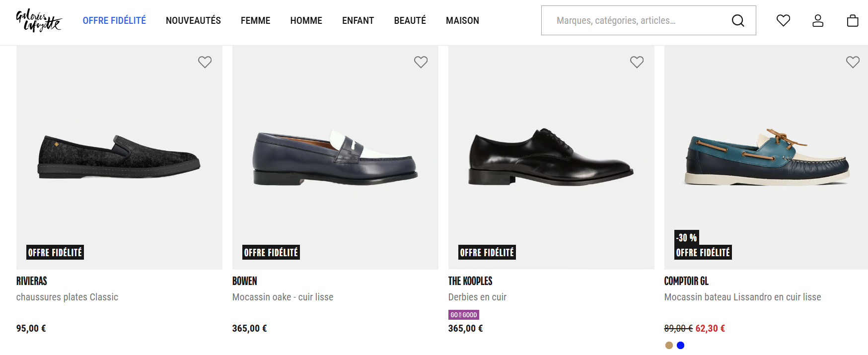This screenshot has width=868, height=355.
Task: Favorite the Rivieras shoes with heart
Action: 205,62
